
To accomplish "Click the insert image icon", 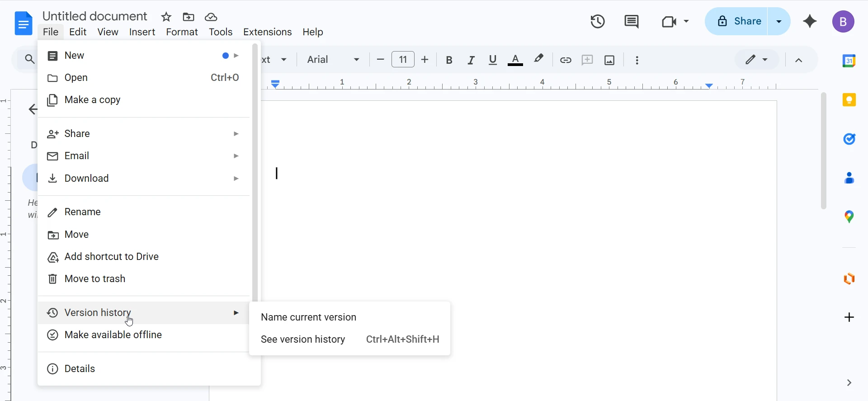I will (x=609, y=60).
